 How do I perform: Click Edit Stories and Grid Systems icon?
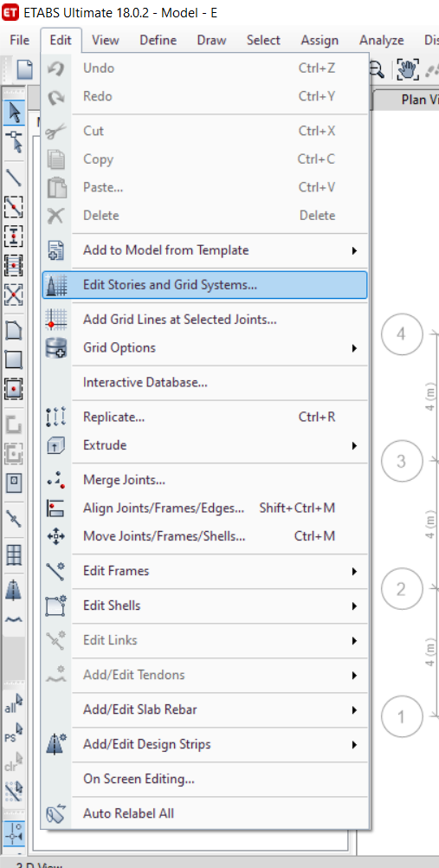(x=57, y=285)
